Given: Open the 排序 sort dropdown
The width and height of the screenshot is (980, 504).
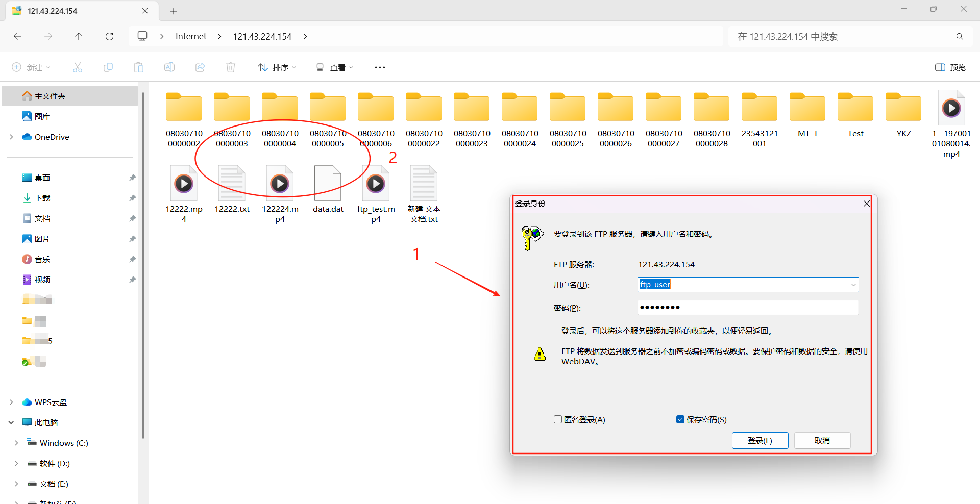Looking at the screenshot, I should [x=277, y=67].
